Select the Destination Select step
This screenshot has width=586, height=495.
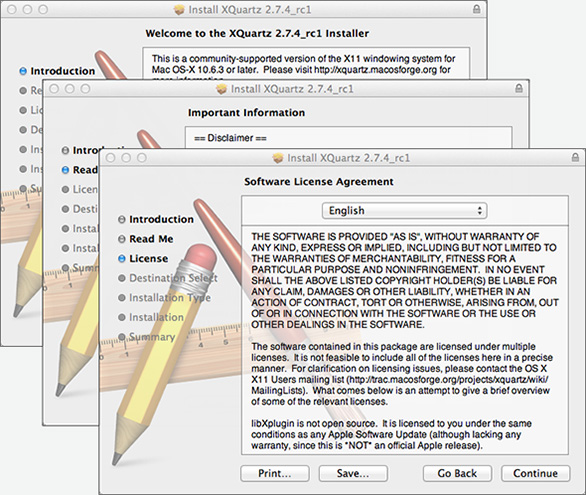tap(173, 278)
